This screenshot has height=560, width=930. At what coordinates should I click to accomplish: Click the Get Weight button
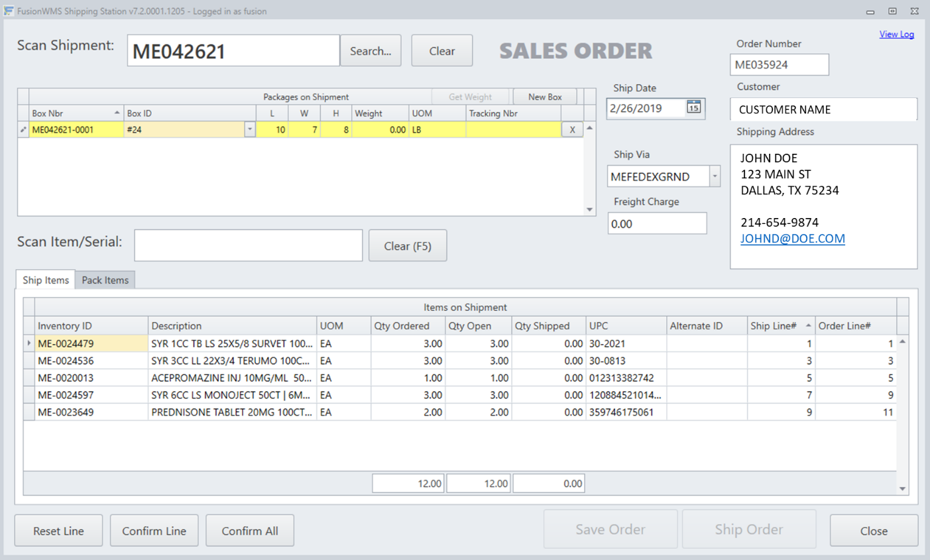click(470, 97)
